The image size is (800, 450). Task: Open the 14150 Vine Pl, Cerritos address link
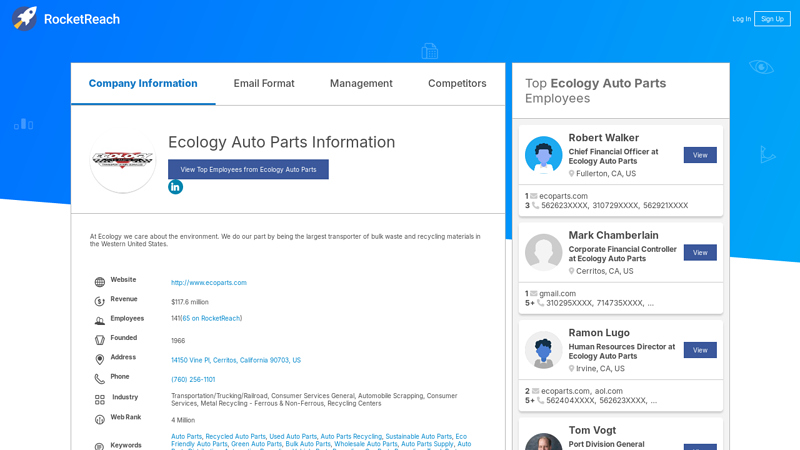[x=236, y=360]
